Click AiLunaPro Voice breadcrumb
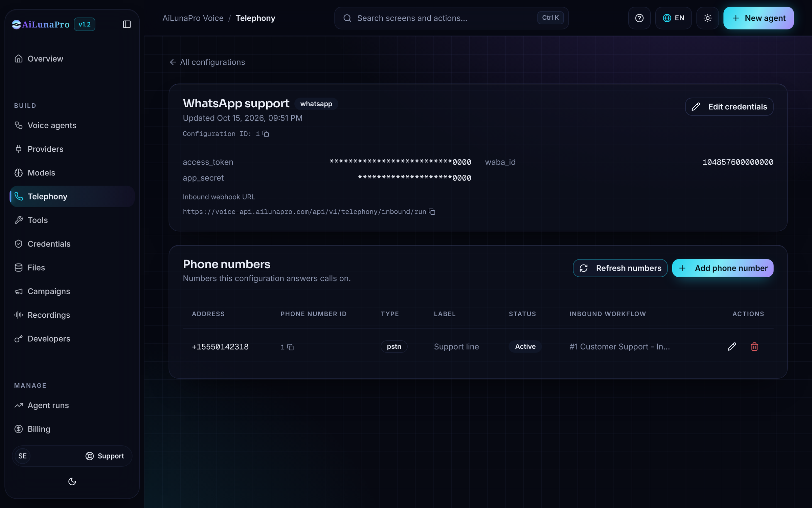Viewport: 812px width, 508px height. 193,18
